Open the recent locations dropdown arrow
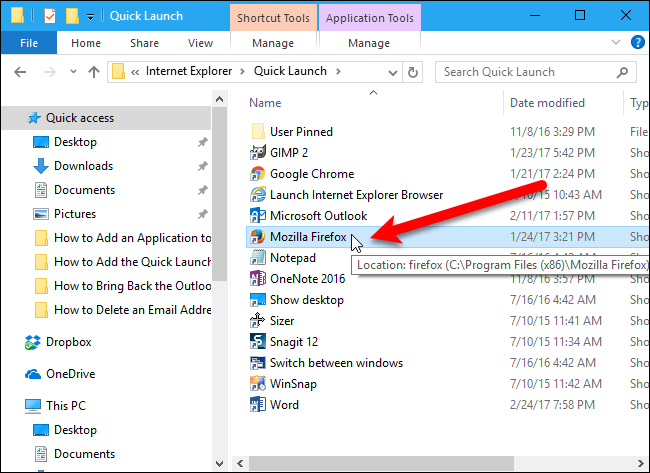Viewport: 650px width, 473px height. [x=73, y=72]
